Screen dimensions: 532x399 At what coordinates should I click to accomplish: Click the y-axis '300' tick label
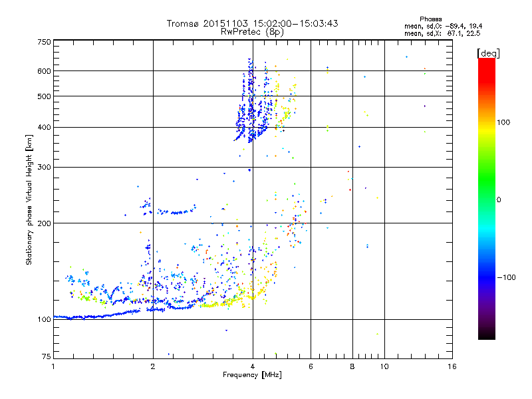point(44,167)
